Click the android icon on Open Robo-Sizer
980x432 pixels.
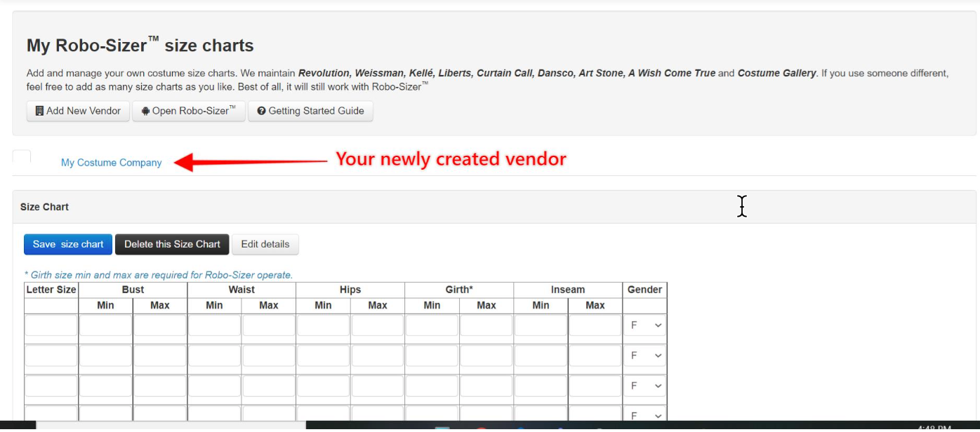coord(145,111)
